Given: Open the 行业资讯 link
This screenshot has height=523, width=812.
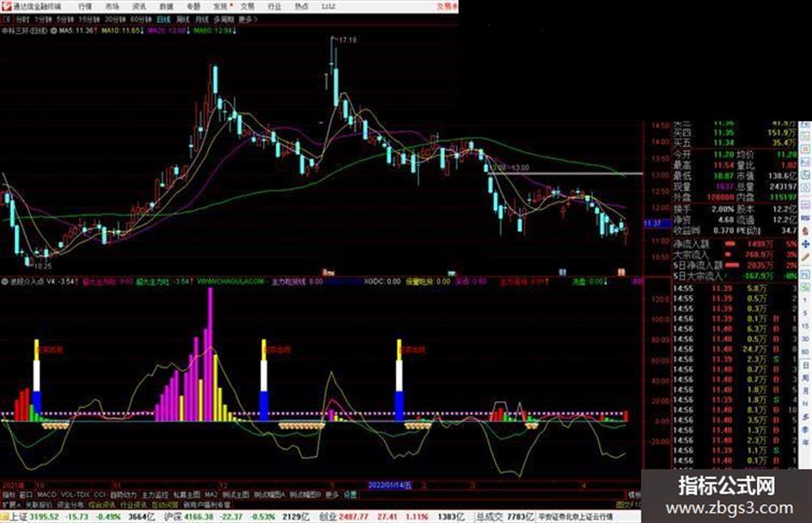Looking at the screenshot, I should [133, 504].
